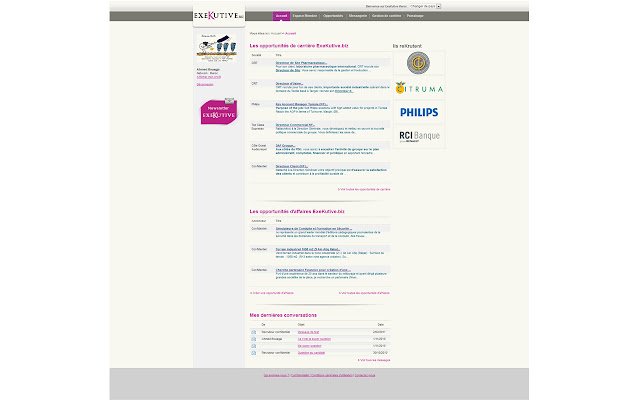This screenshot has height=400, width=640.
Task: Open the Confidentialité footer link
Action: (300, 375)
